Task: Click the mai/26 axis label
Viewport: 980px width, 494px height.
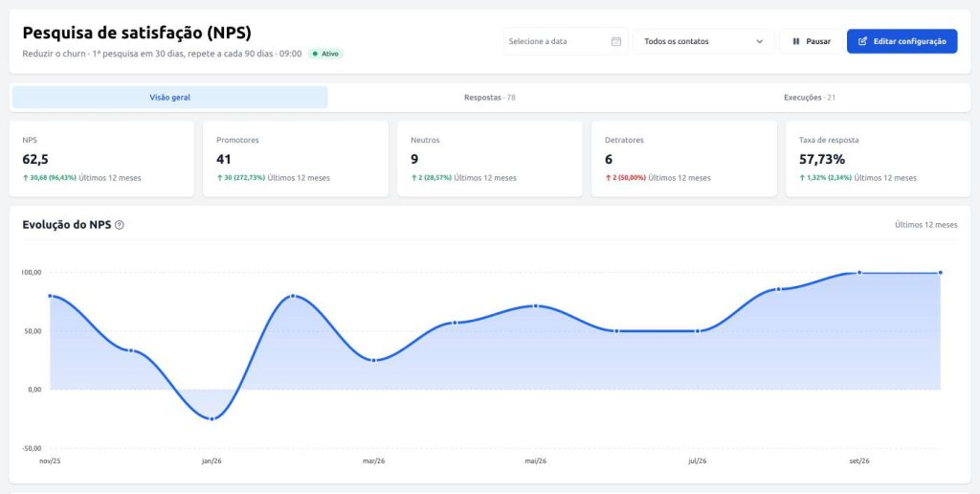Action: tap(536, 460)
